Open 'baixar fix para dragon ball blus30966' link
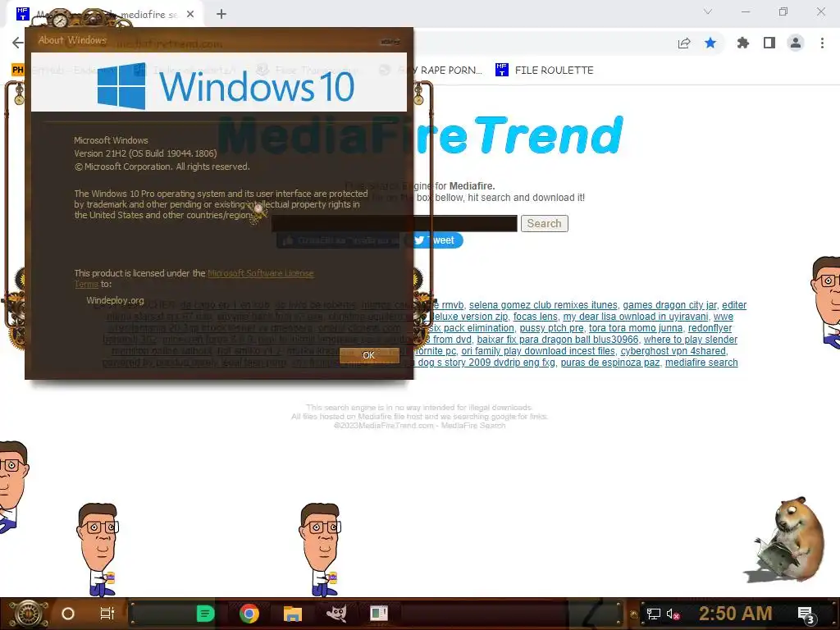 (x=558, y=340)
